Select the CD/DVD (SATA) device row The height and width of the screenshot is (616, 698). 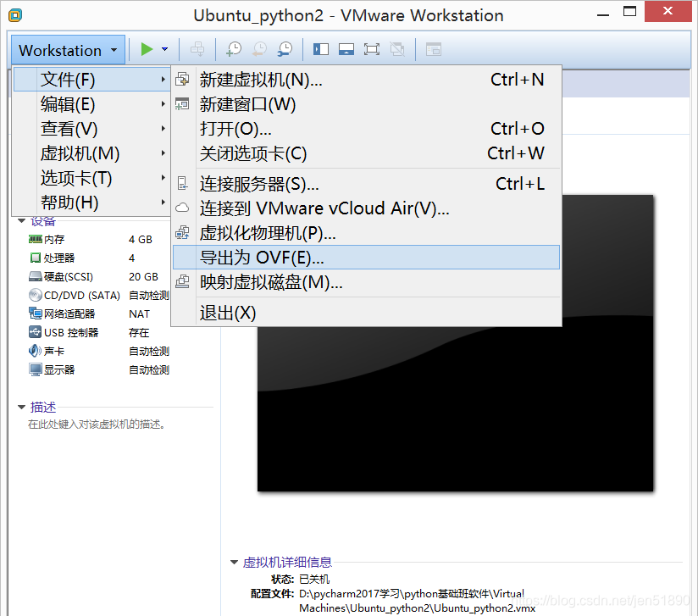[99, 296]
